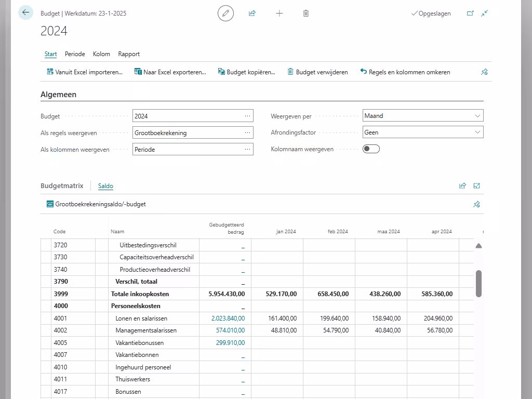Toggle the Kolomnaam weergeven switch

[x=371, y=149]
